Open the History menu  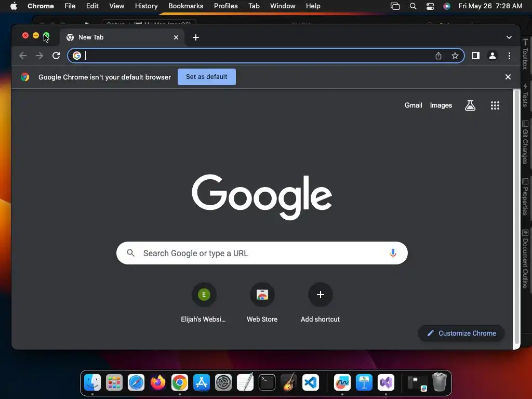[146, 6]
